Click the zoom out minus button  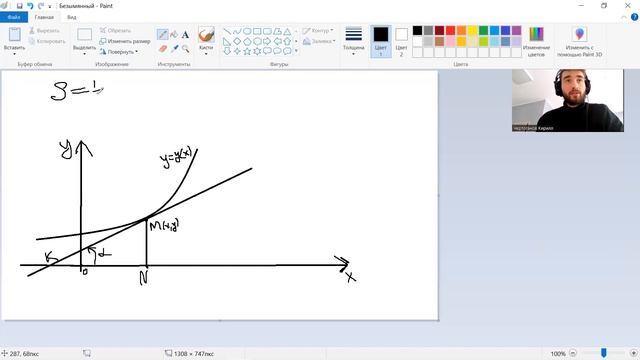573,353
